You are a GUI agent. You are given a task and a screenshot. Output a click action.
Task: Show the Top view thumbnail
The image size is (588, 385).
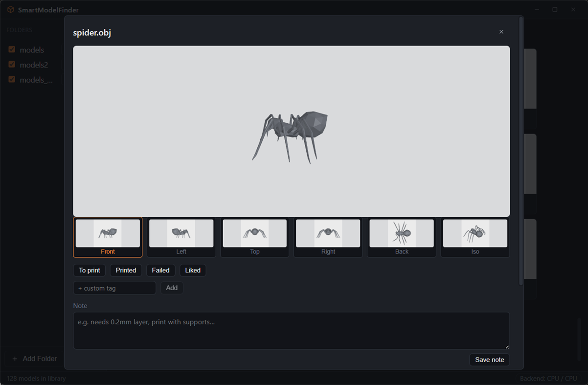254,237
